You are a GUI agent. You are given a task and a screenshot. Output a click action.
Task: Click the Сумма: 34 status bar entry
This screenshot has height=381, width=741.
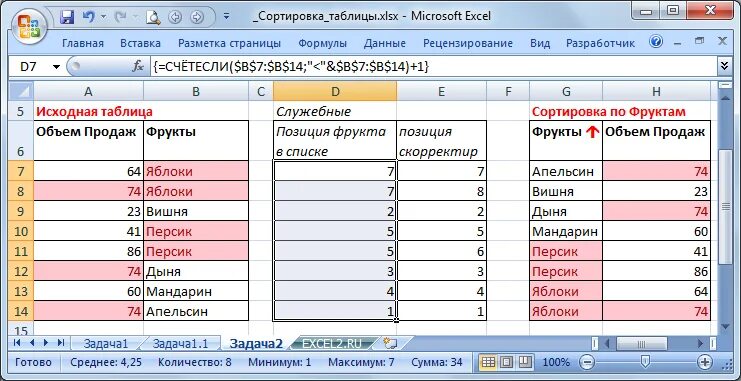coord(437,363)
